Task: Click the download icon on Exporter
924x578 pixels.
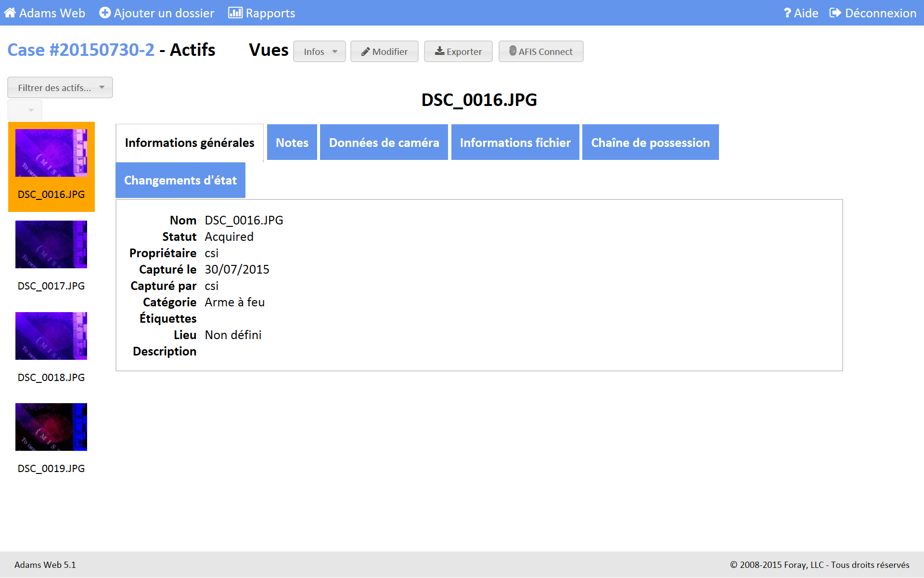Action: 439,51
